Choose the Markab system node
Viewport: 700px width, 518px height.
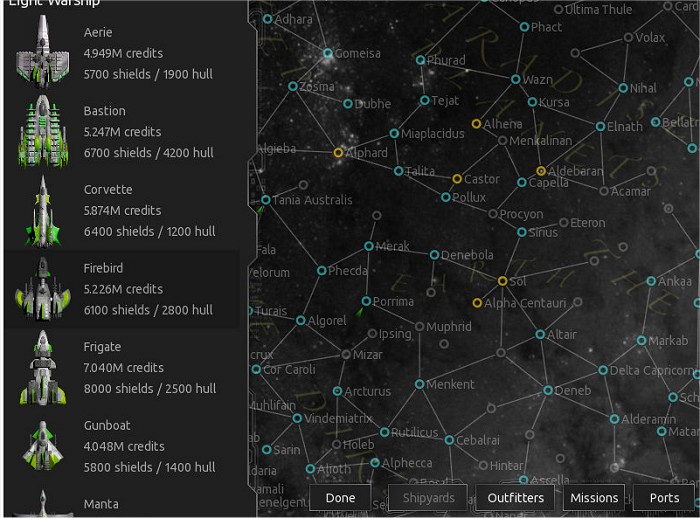(x=642, y=341)
